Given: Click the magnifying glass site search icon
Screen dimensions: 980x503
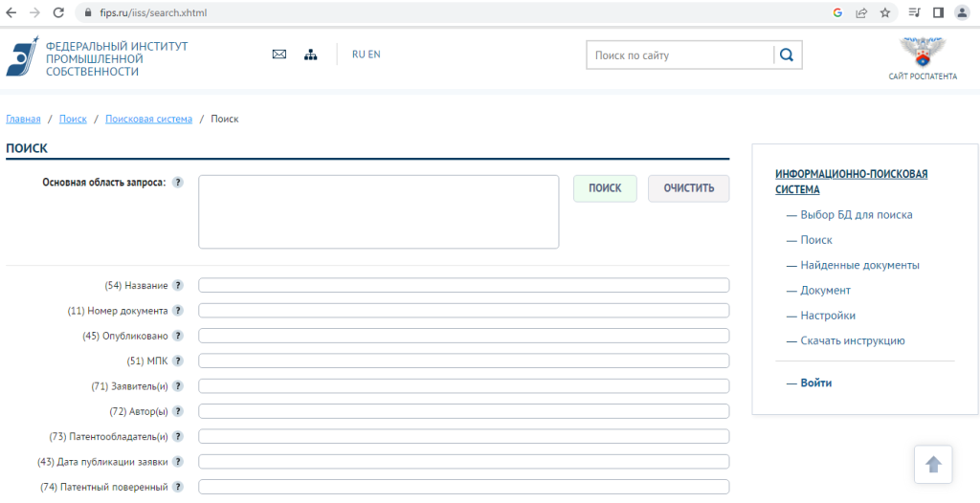Looking at the screenshot, I should (x=787, y=55).
